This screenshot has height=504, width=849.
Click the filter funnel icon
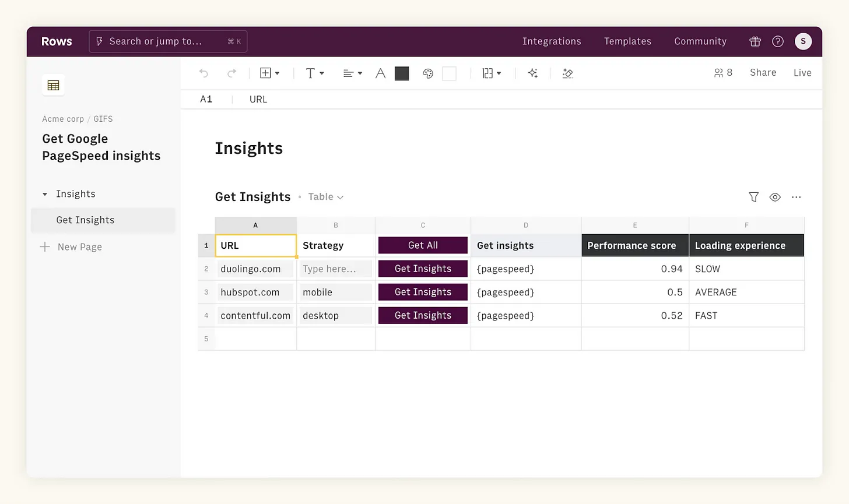(753, 197)
